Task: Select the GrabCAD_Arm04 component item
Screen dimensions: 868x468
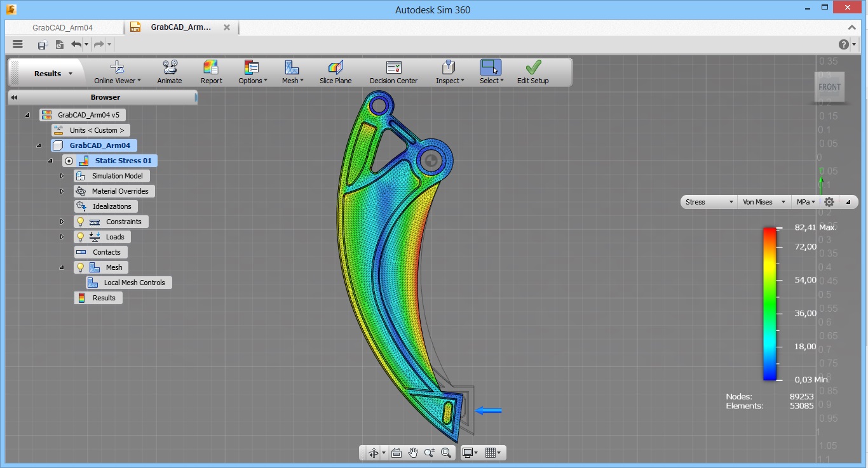Action: (x=93, y=145)
